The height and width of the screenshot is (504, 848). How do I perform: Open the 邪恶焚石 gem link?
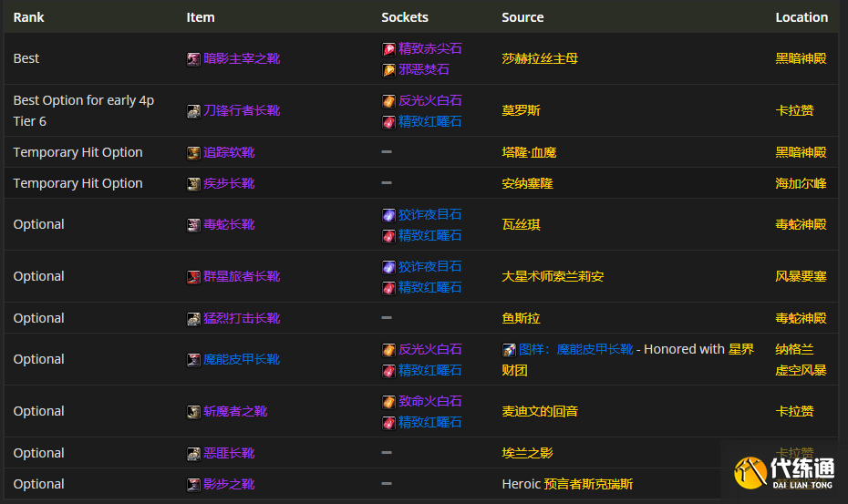[x=424, y=69]
